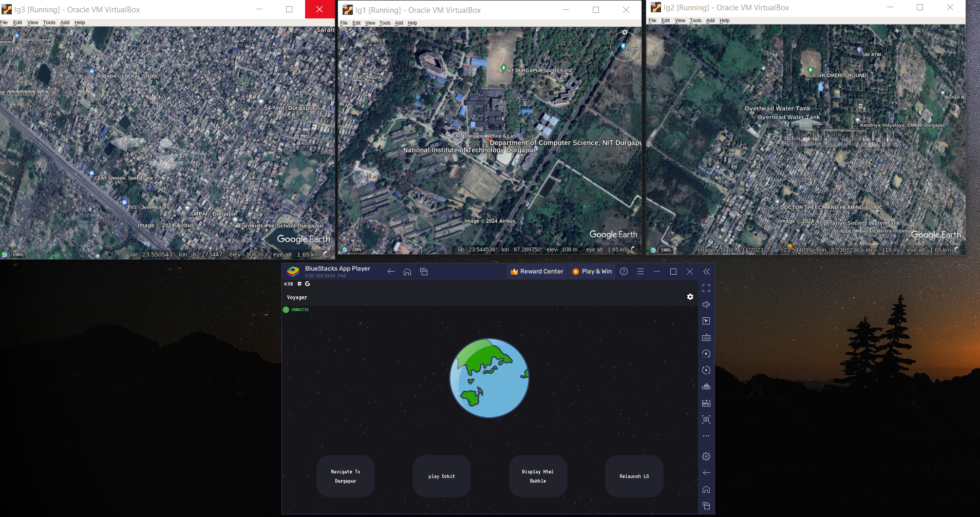Click the BlueStacks volume speaker icon
The width and height of the screenshot is (980, 517).
706,304
